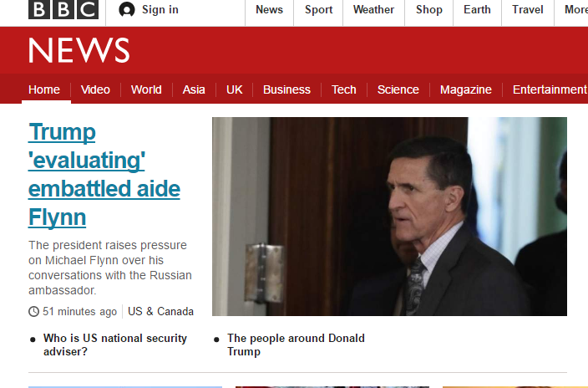588x388 pixels.
Task: Click the lead story photo thumbnail
Action: [389, 217]
